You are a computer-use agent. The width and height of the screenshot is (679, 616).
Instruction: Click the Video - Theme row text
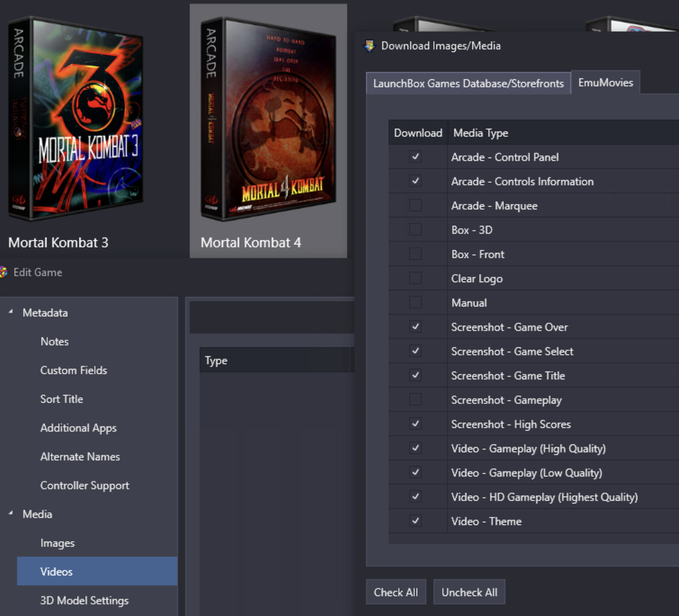[487, 522]
